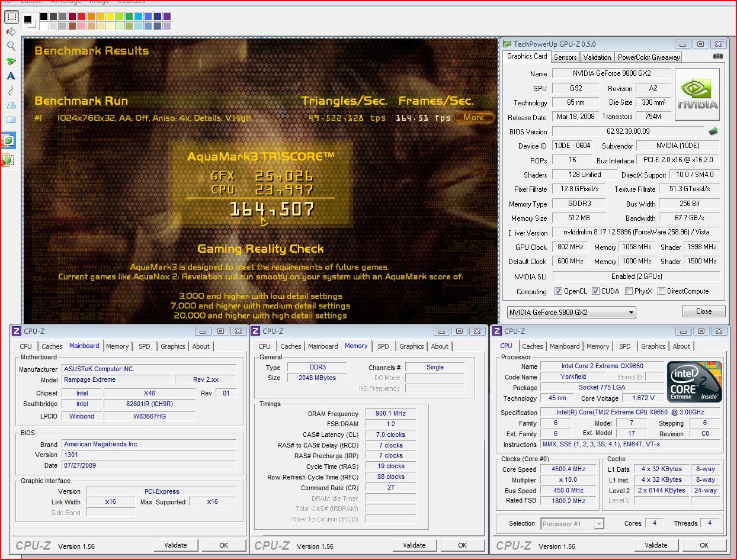Save the BIOS using the chip icon

[x=713, y=131]
